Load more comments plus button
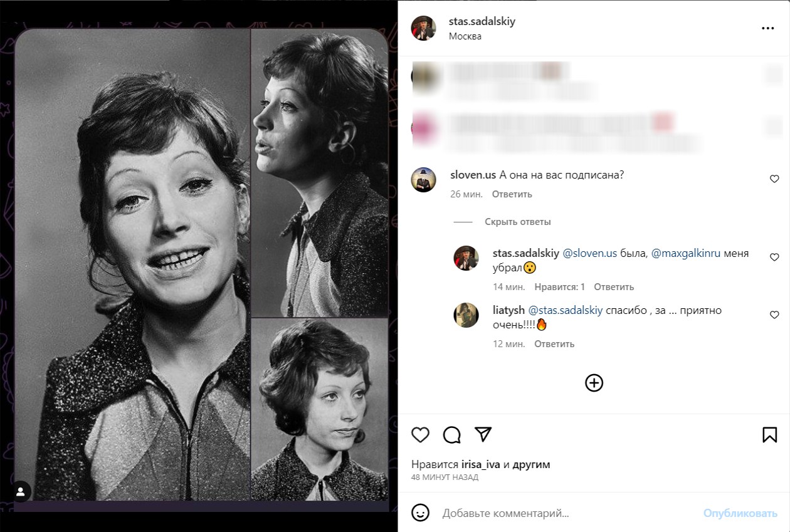This screenshot has height=532, width=790. point(594,383)
